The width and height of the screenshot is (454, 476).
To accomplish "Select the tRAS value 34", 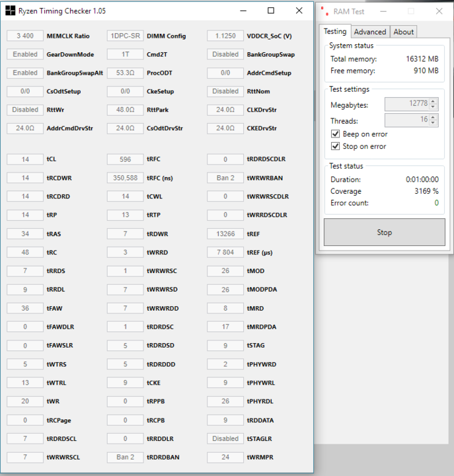I will click(x=25, y=233).
